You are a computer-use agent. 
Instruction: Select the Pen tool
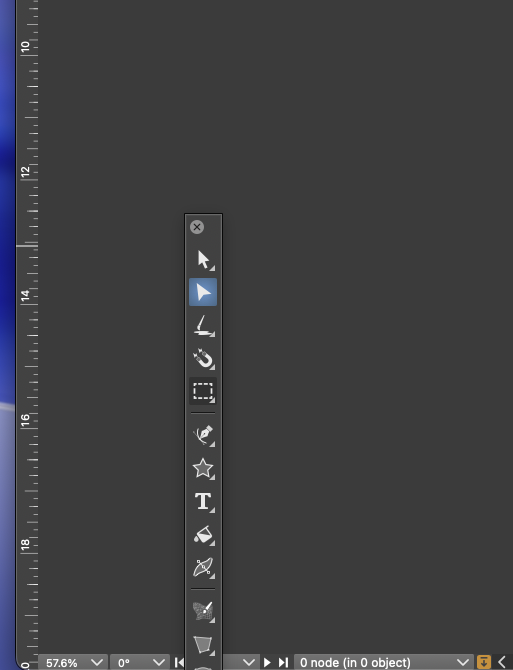point(203,435)
